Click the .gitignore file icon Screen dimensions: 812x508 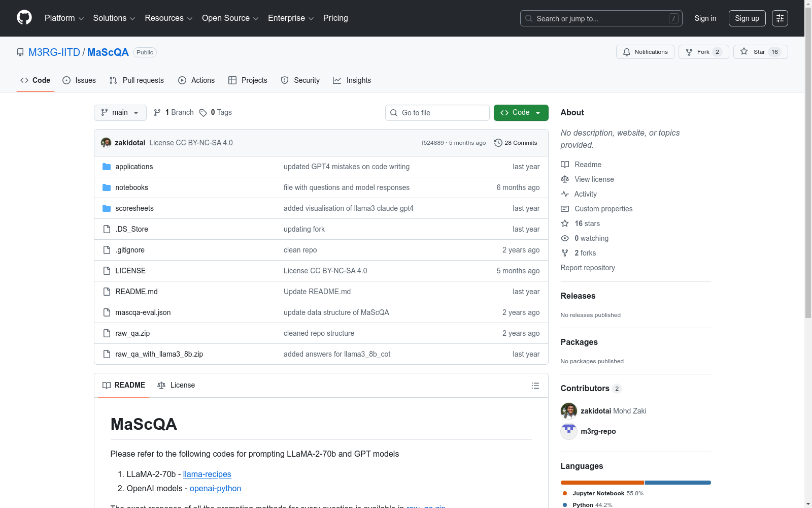coord(107,250)
